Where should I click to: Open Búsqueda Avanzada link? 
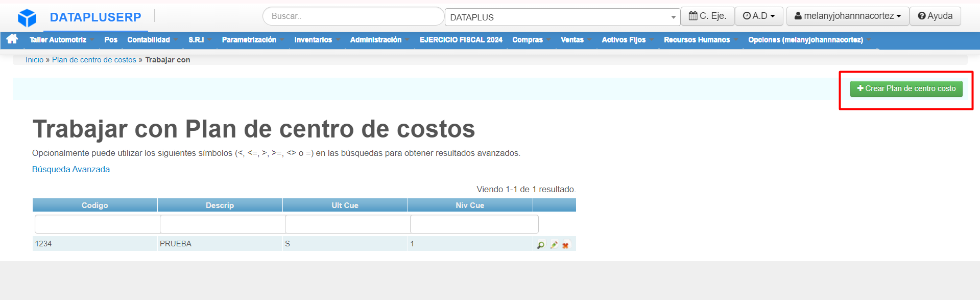click(x=71, y=169)
